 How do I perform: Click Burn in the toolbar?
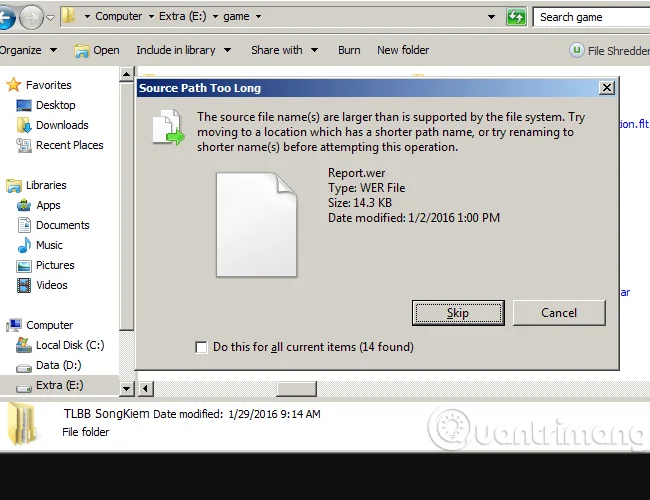(x=349, y=50)
